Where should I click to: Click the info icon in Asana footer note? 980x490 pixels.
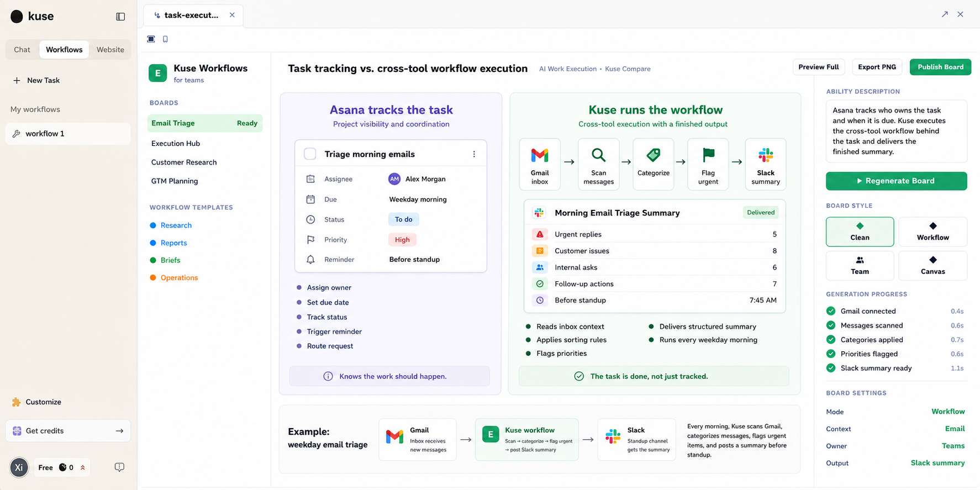pos(328,376)
